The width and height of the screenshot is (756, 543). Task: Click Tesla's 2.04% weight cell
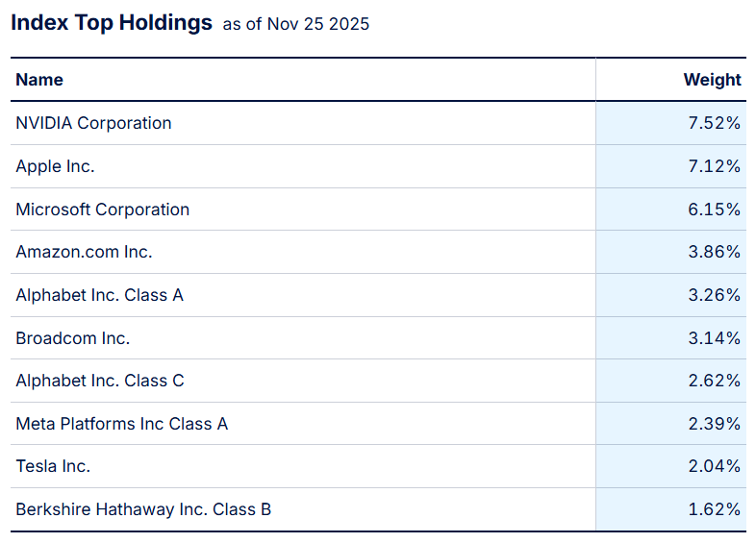click(716, 466)
